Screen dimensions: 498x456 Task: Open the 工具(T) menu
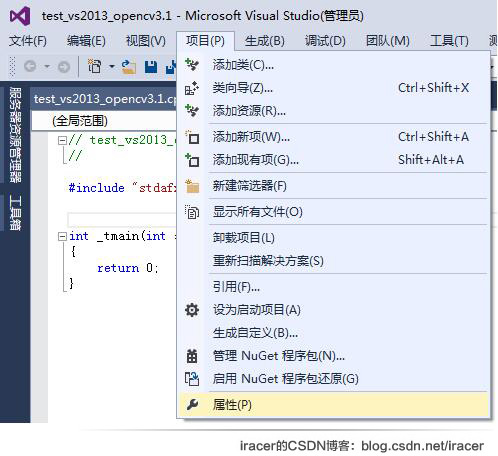point(449,41)
